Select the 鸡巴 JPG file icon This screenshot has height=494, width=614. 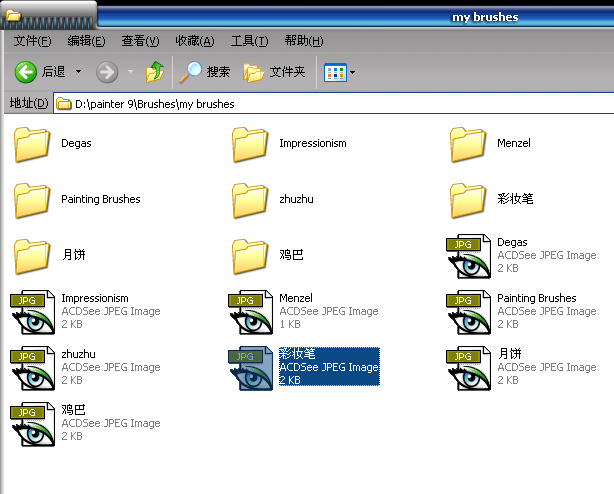click(x=33, y=424)
